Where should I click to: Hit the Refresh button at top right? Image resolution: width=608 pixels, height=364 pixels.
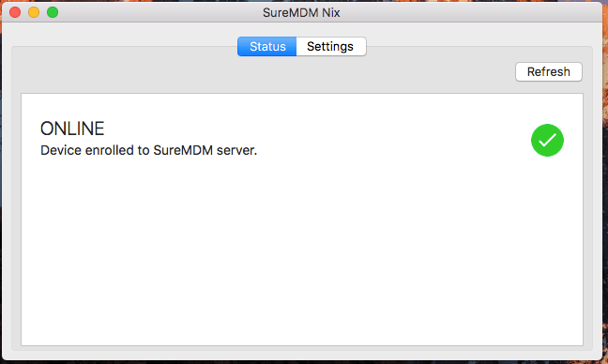549,71
